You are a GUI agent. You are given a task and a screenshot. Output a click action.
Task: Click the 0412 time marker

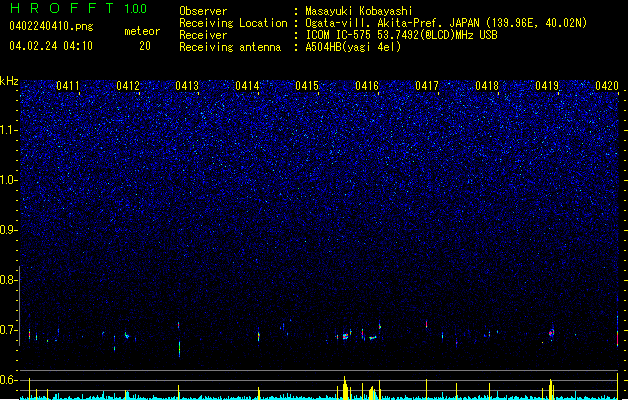point(128,86)
